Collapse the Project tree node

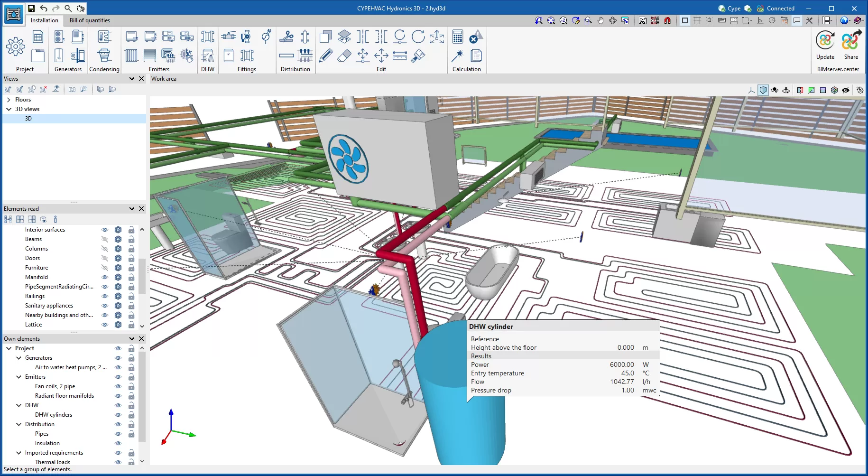pos(9,348)
